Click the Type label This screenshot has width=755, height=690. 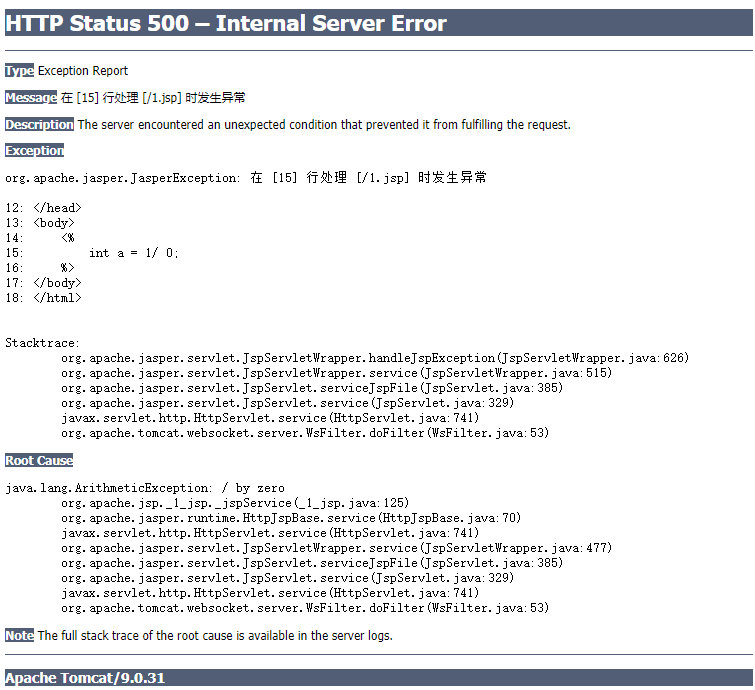coord(19,71)
